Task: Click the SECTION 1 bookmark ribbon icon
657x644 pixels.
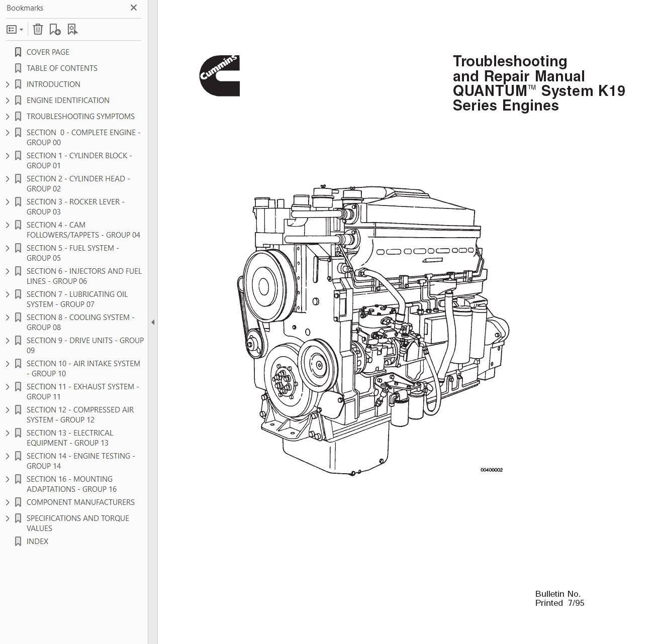Action: tap(18, 156)
